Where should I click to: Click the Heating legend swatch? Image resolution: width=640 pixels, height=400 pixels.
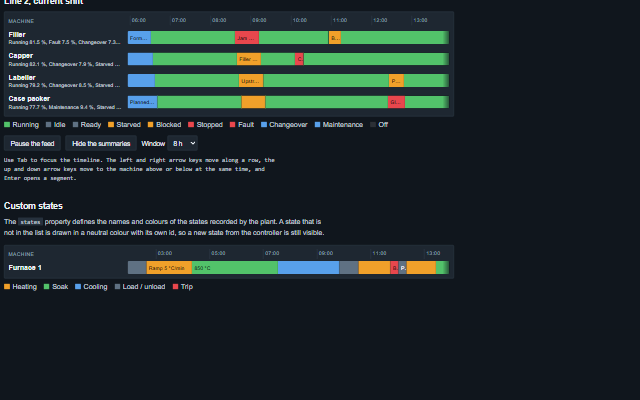coord(7,287)
